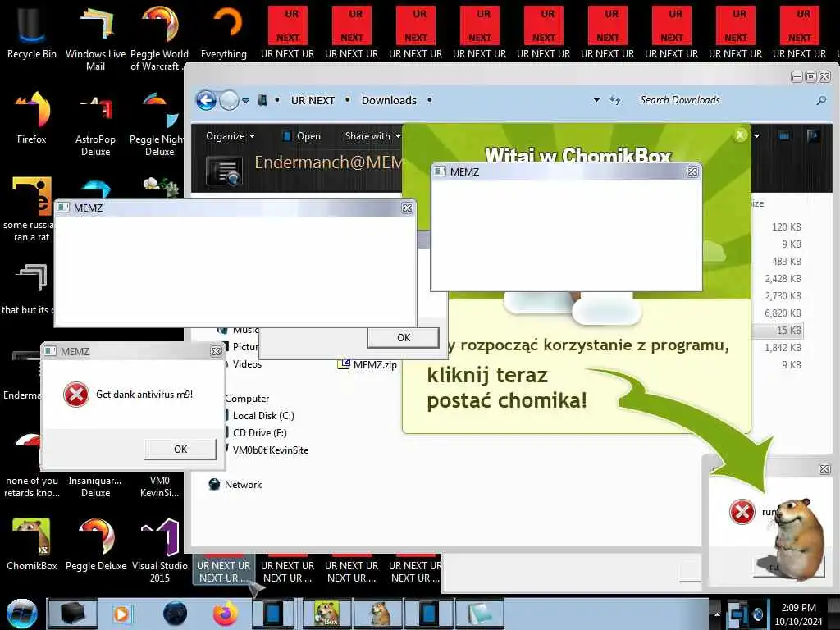Viewport: 840px width, 630px height.
Task: Expand the Organize menu in Explorer
Action: (231, 136)
